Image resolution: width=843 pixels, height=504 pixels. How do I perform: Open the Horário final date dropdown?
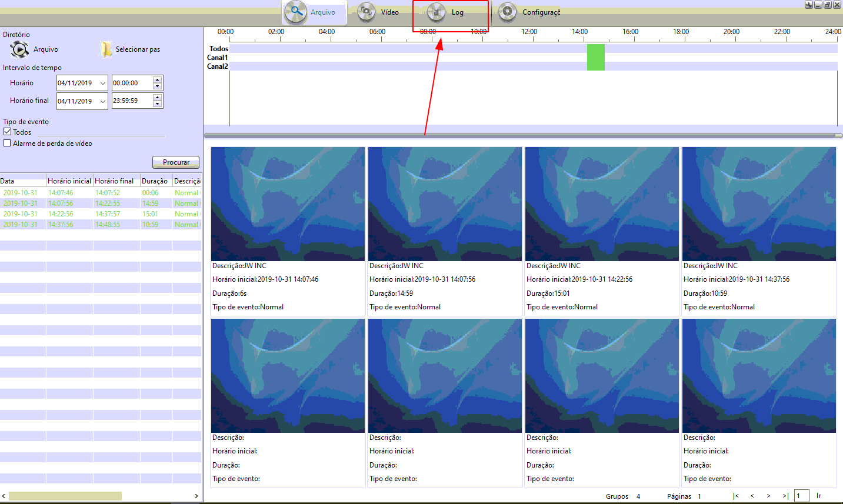click(x=103, y=101)
